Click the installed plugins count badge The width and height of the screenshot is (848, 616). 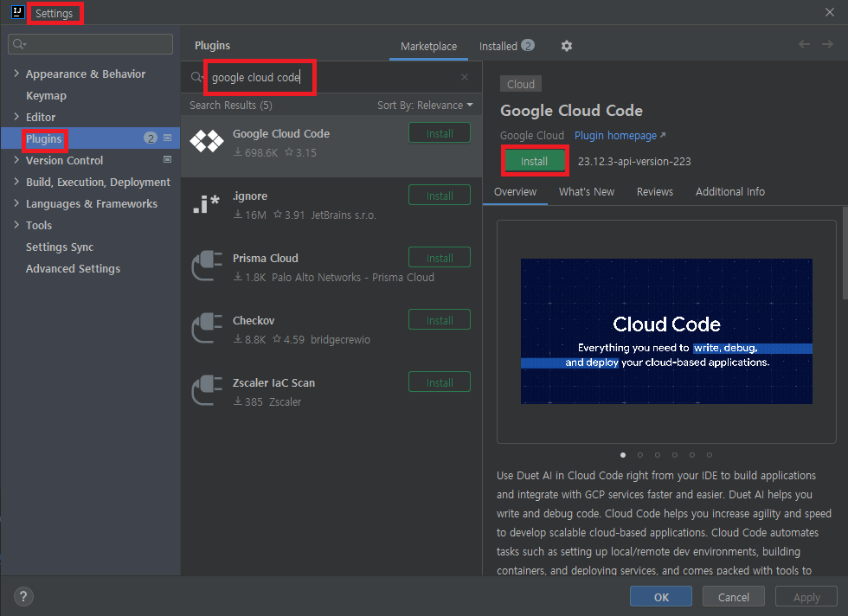(528, 46)
